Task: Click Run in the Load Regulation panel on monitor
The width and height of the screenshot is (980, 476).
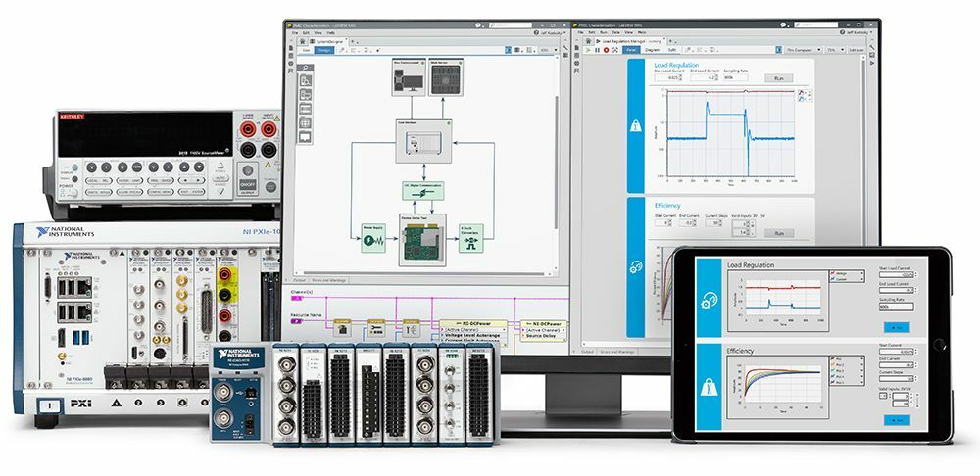Action: 779,77
